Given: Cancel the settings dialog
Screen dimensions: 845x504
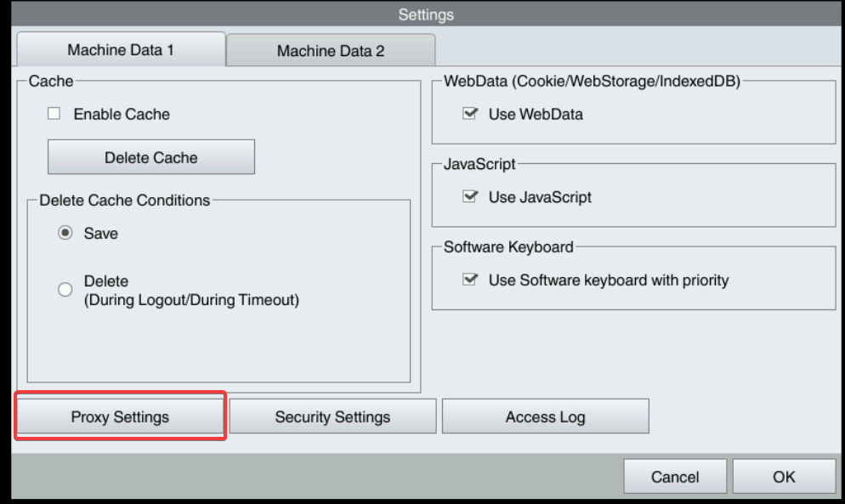Looking at the screenshot, I should point(675,477).
